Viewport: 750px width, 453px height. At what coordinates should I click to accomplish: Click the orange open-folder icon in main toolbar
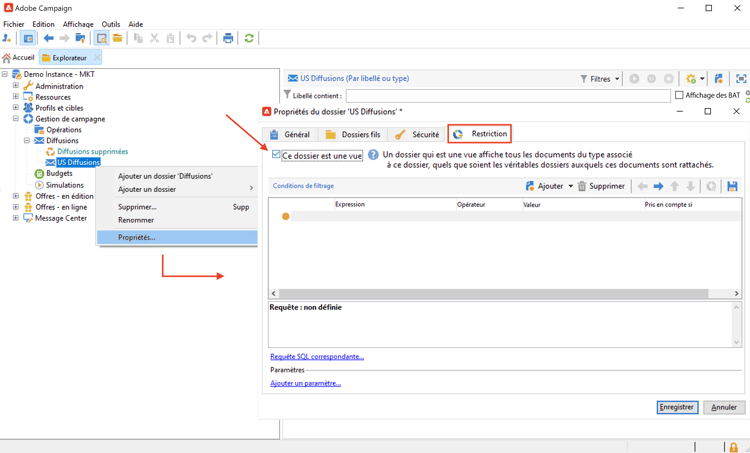coord(118,38)
